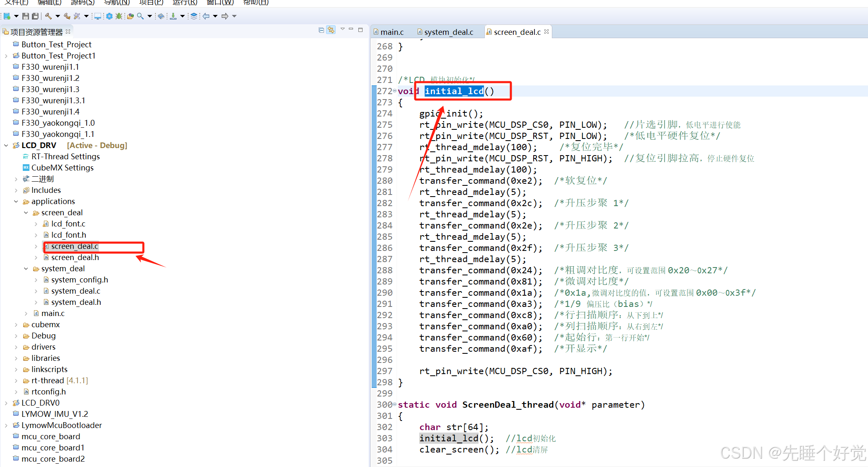Open CubeMX Settings item

[62, 168]
